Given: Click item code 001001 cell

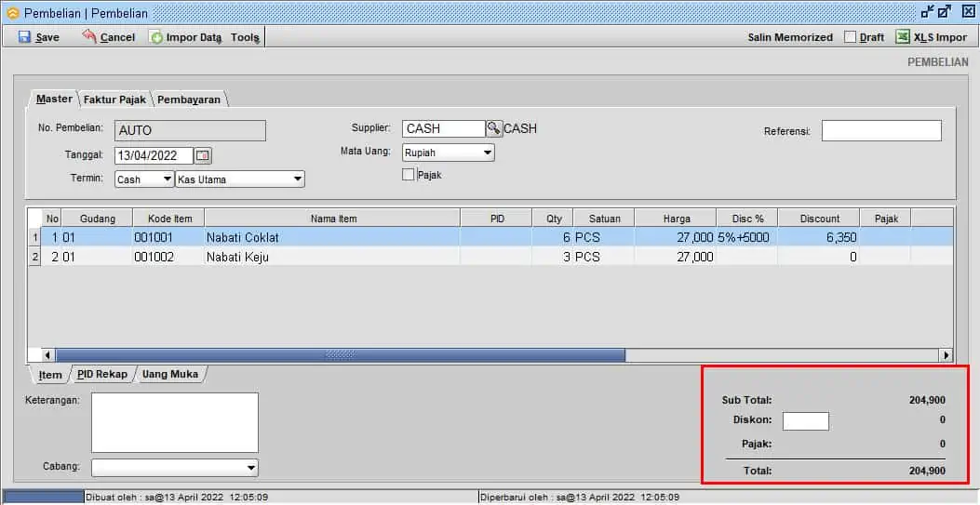Looking at the screenshot, I should pos(168,237).
